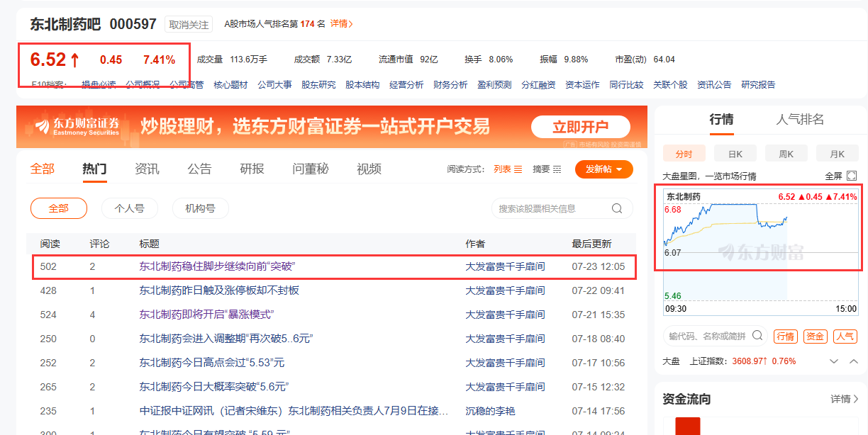Click the 东北制药吧 forum title
The height and width of the screenshot is (435, 868).
tap(66, 24)
